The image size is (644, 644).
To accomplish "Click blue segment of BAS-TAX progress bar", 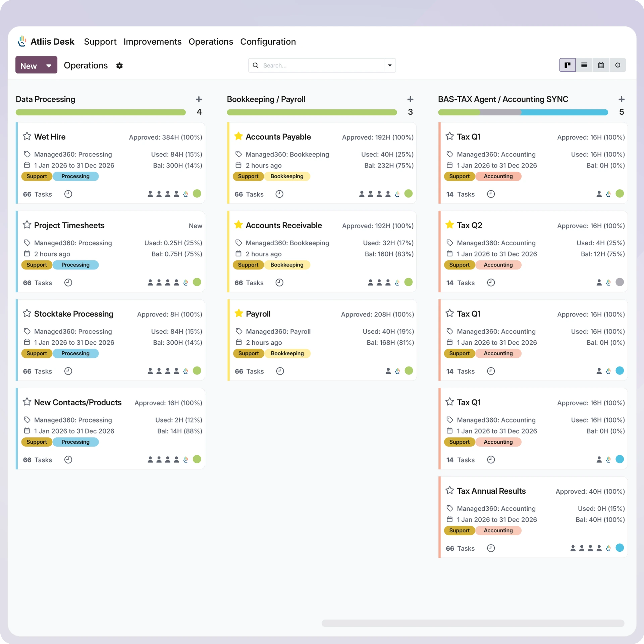I will click(x=564, y=112).
